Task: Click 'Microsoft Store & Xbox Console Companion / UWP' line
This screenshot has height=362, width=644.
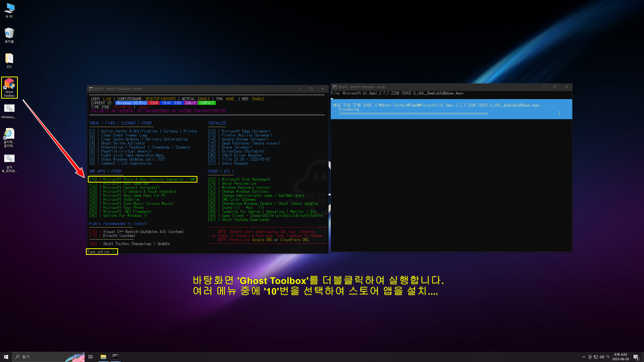Action: (143, 179)
